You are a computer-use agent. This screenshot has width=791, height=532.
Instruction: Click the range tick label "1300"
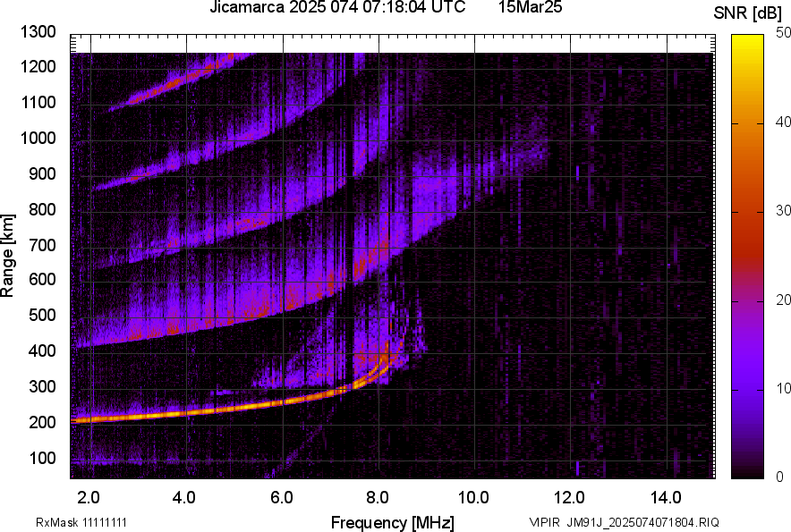click(38, 32)
